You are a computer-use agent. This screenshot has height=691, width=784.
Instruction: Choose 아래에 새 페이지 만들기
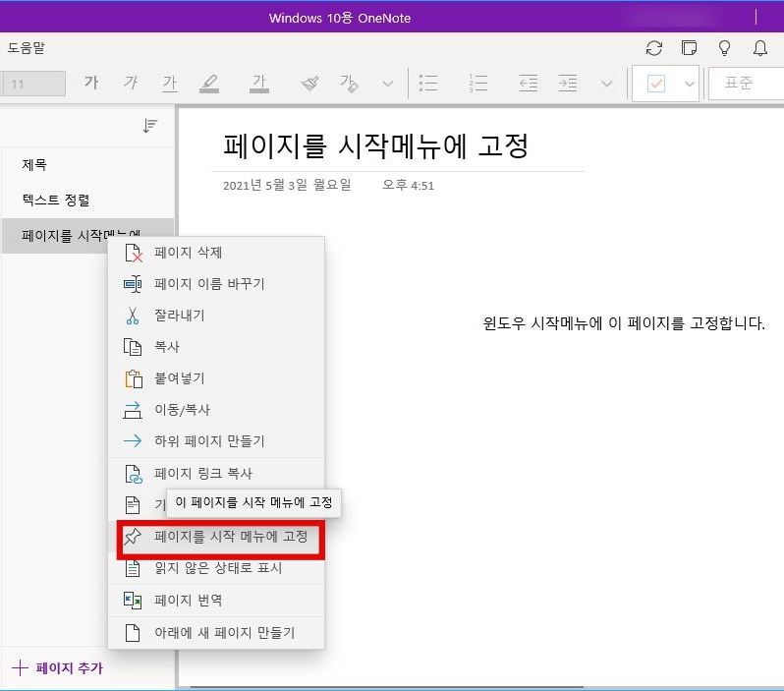(x=216, y=633)
